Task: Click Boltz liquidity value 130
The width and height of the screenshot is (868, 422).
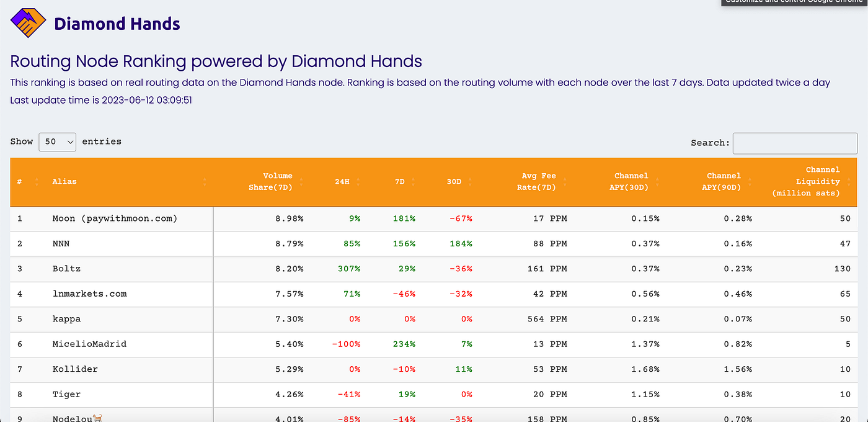Action: tap(842, 269)
